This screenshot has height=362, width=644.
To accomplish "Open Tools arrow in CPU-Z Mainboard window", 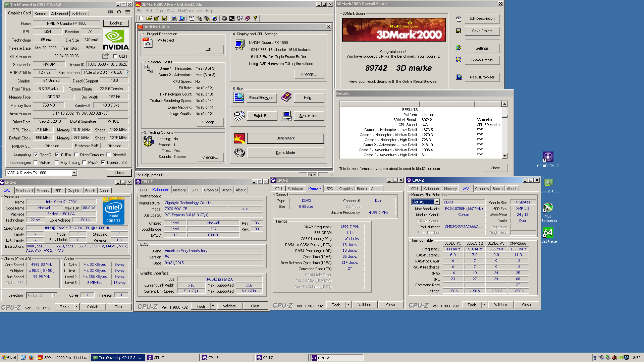I will coord(213,306).
